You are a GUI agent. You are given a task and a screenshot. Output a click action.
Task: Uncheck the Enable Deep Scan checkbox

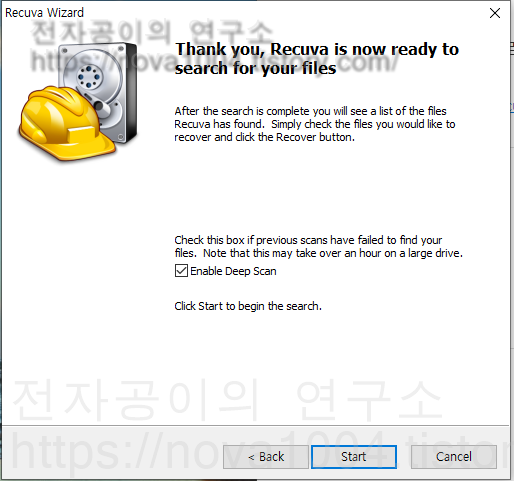click(x=181, y=271)
